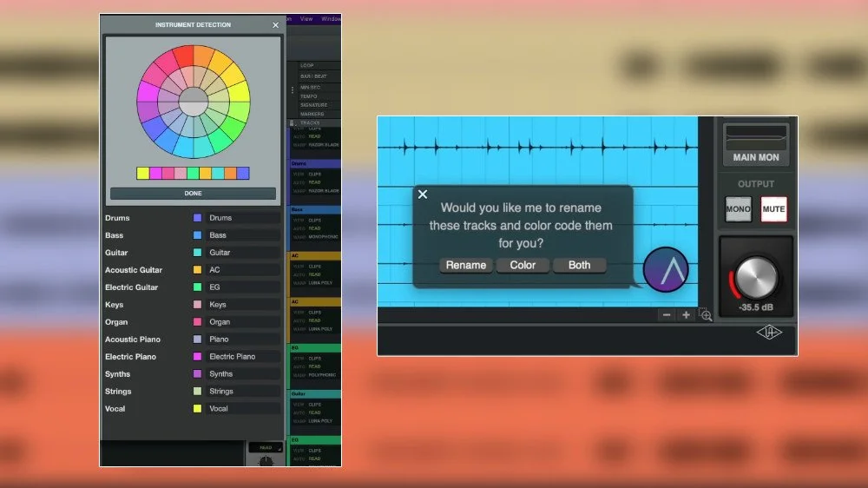868x488 pixels.
Task: Select the MAIN MON monitor button
Action: coord(756,144)
